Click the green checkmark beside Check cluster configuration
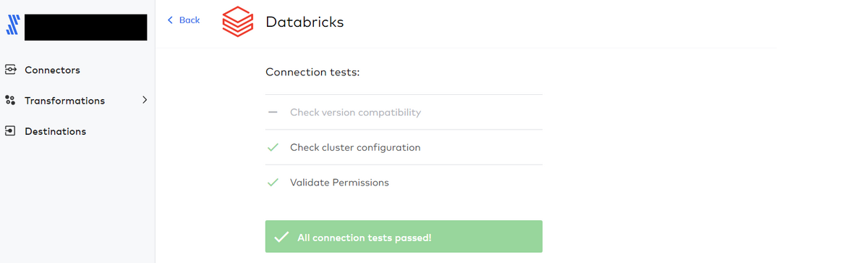The image size is (868, 263). (273, 147)
